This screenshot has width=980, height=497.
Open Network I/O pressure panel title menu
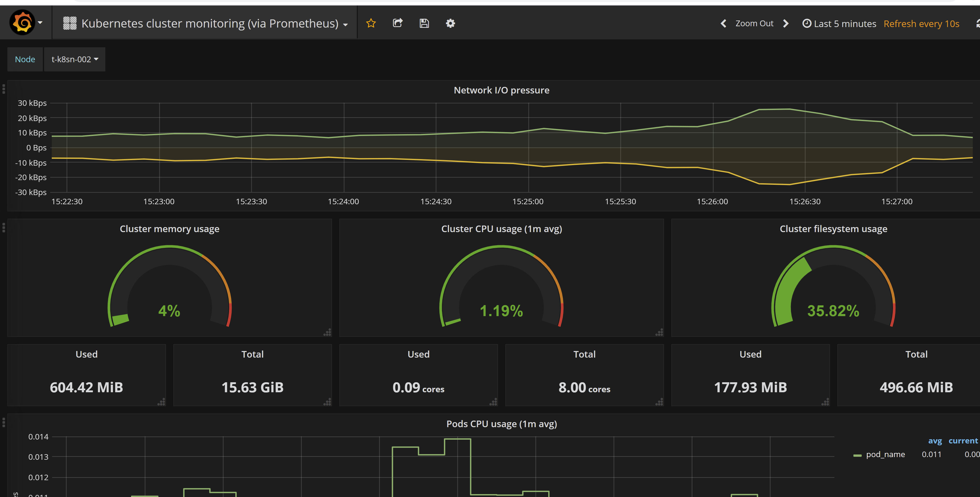click(501, 90)
